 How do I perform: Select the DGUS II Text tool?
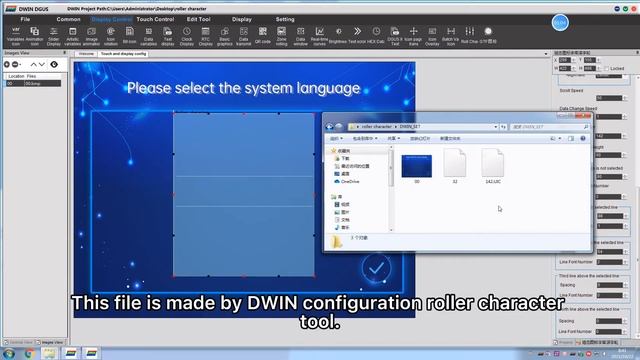(x=395, y=36)
